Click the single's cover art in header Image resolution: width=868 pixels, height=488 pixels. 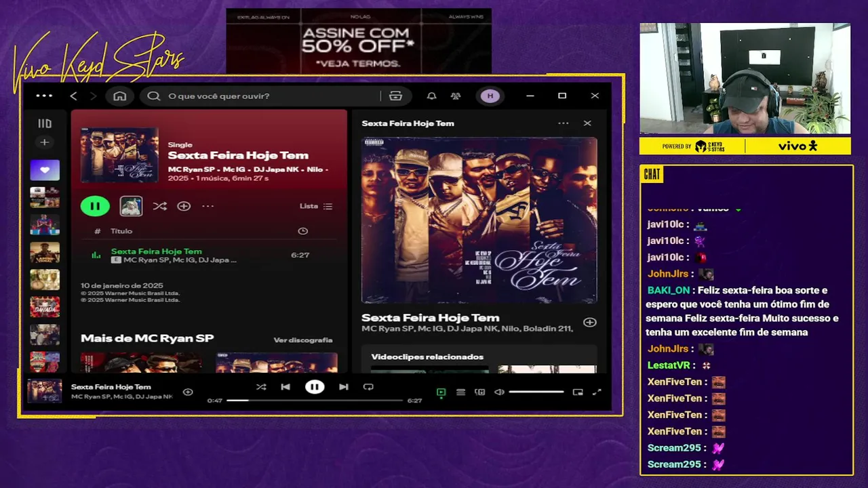coord(119,155)
